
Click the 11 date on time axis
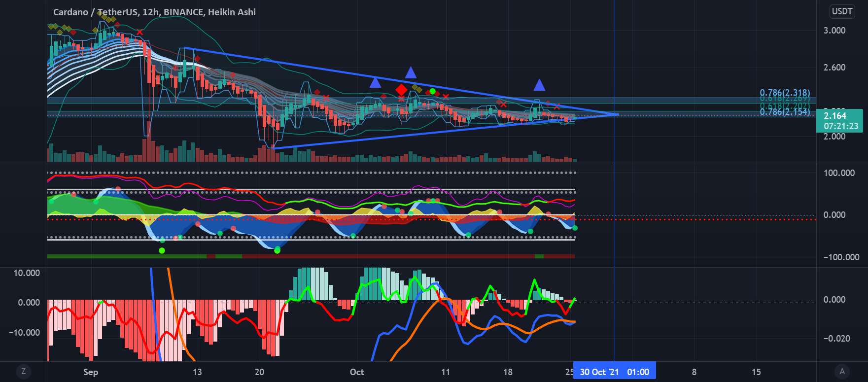click(446, 372)
